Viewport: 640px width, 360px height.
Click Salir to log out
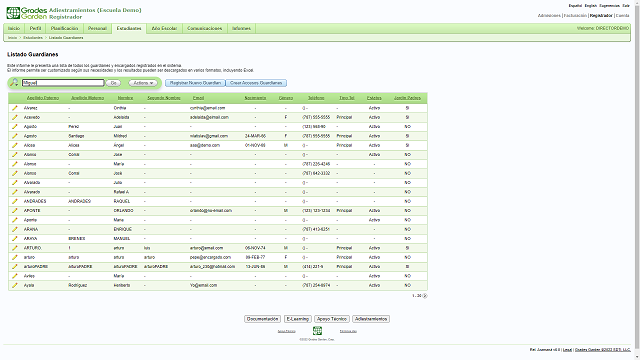click(x=626, y=6)
